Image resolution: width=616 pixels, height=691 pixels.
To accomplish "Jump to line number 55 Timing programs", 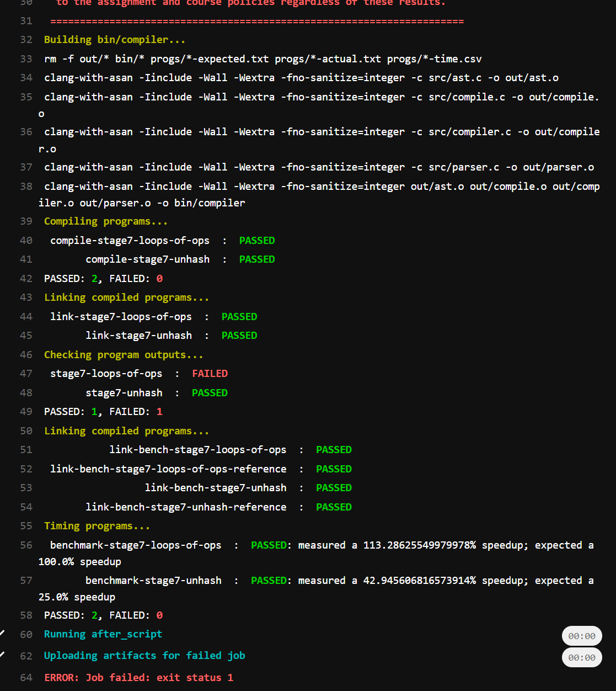I will pos(26,526).
